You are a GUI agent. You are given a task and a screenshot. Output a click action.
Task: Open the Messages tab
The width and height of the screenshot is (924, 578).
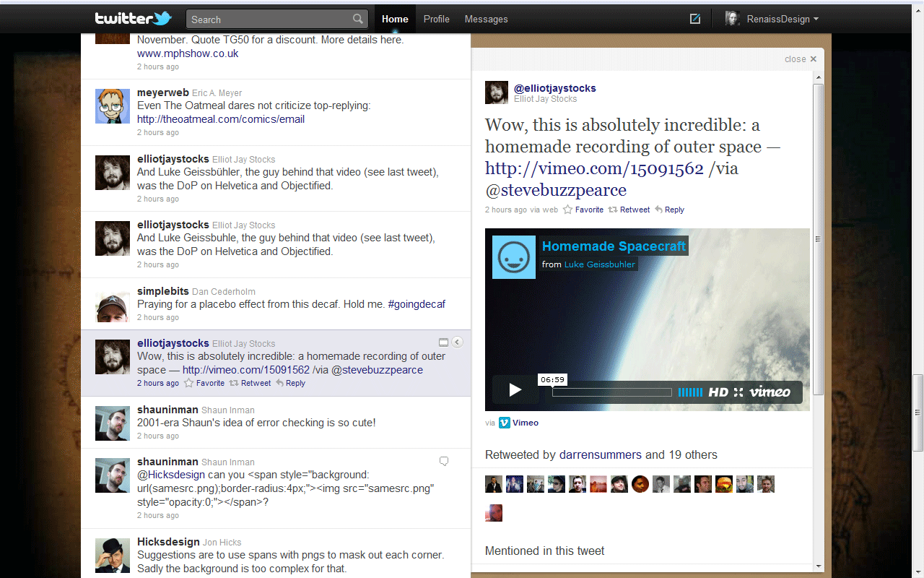pos(486,20)
